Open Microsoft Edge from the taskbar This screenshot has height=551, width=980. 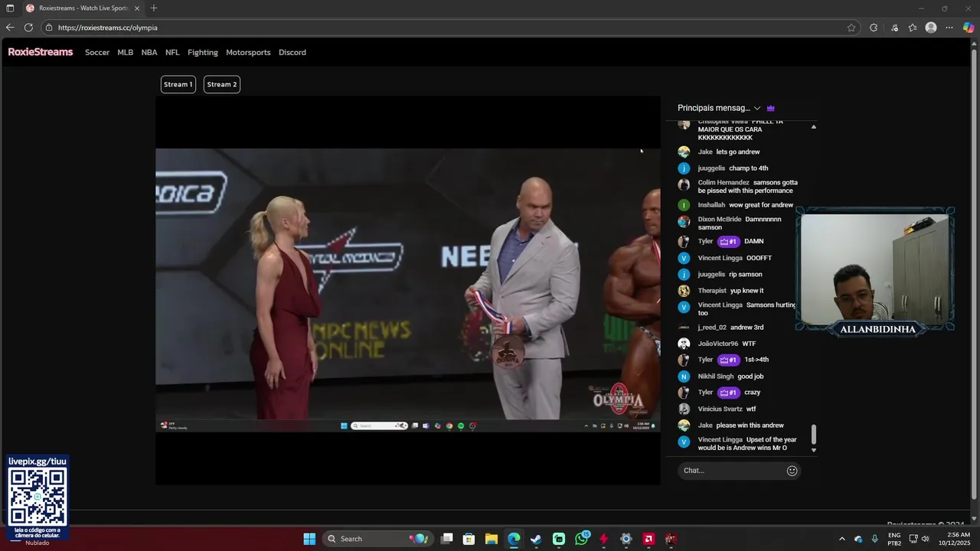click(x=514, y=539)
